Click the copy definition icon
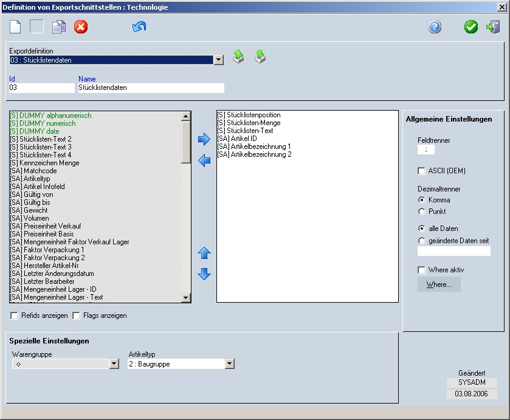510x420 pixels. [59, 27]
